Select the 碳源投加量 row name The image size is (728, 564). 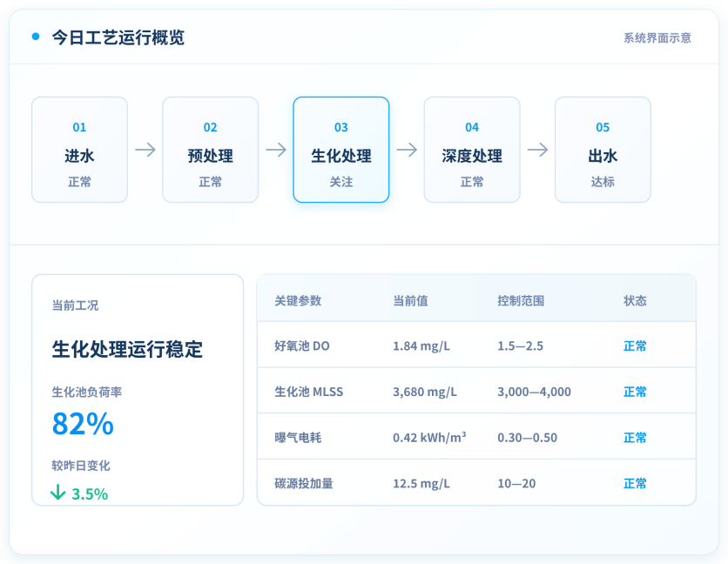pos(304,483)
